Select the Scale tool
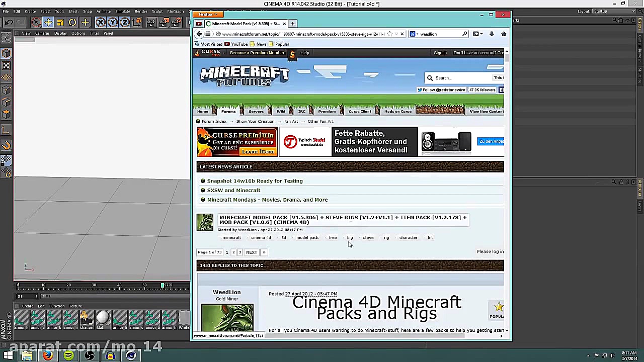 click(x=60, y=22)
